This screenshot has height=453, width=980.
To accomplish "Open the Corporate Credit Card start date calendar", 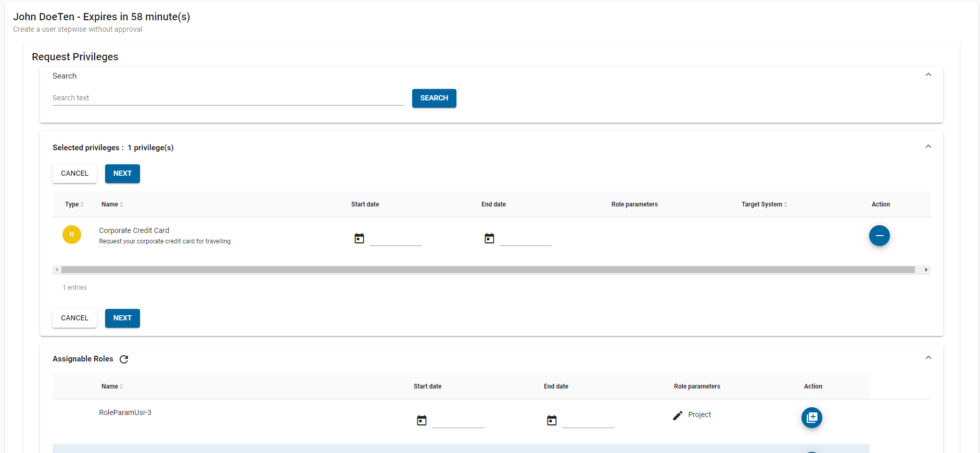I will pos(359,238).
